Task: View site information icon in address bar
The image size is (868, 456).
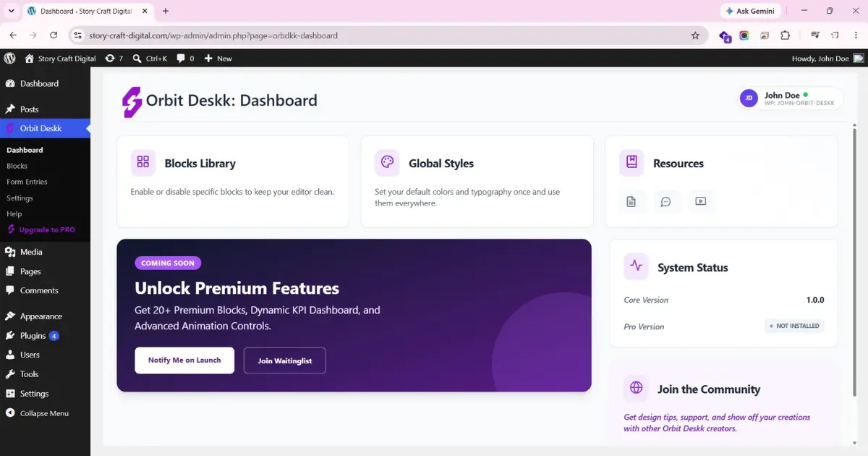Action: click(x=79, y=35)
